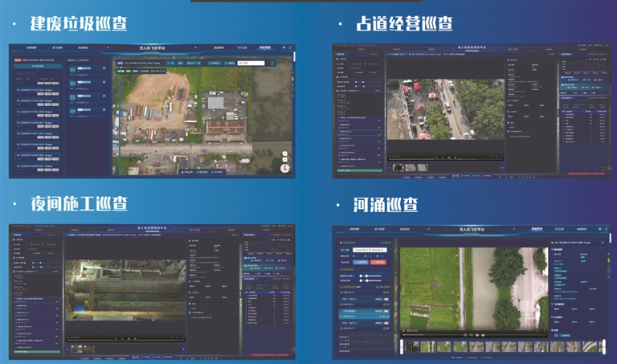The width and height of the screenshot is (617, 364).
Task: Click the green button at bottom of the street-occupation left panel
Action: (x=358, y=170)
